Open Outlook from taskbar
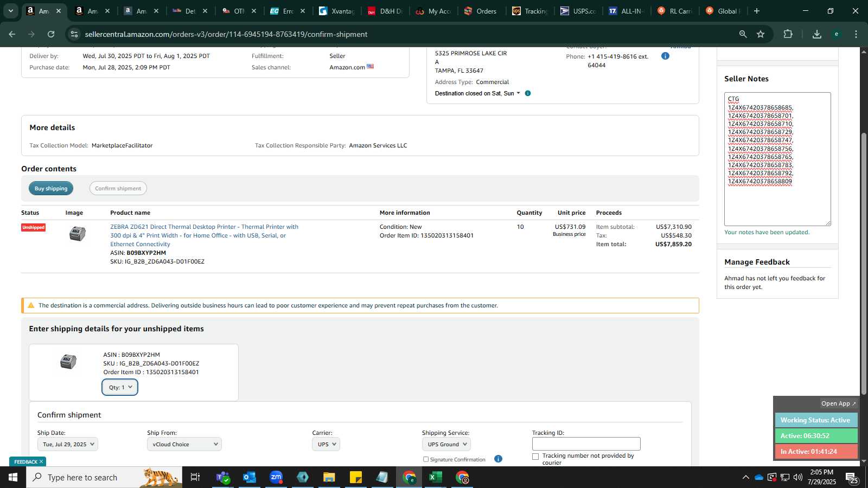The width and height of the screenshot is (868, 488). [x=250, y=477]
